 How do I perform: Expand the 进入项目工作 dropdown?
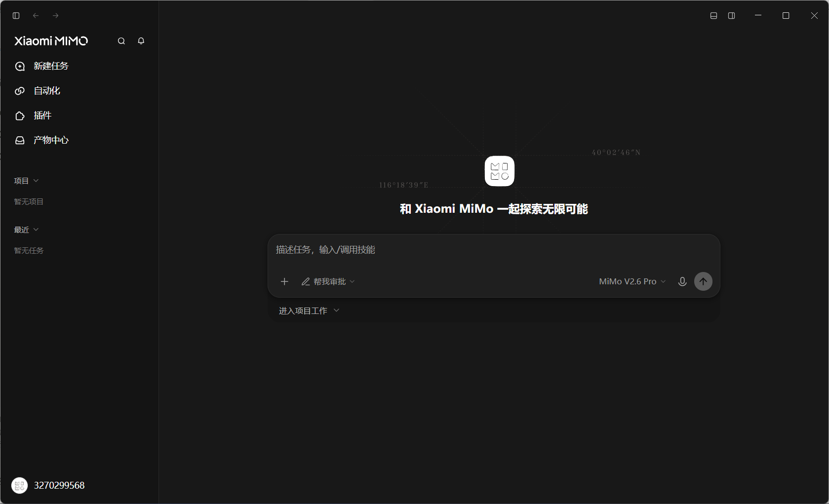click(x=309, y=310)
